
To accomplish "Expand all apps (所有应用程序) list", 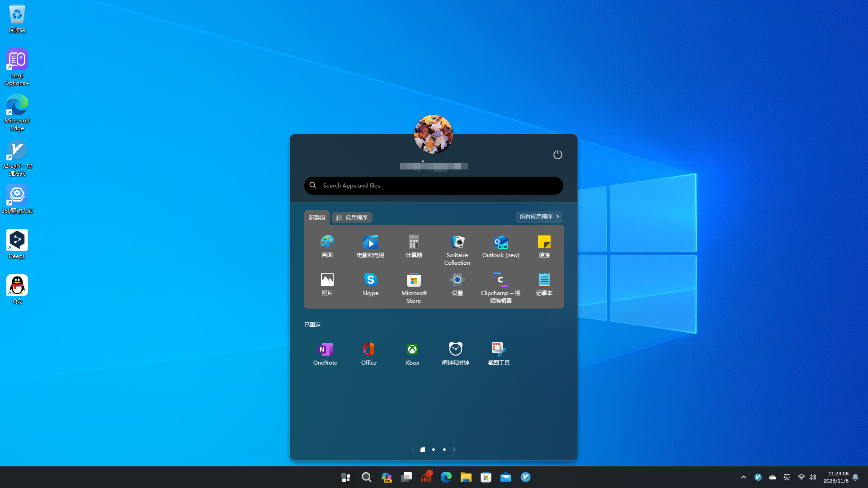I will 539,217.
